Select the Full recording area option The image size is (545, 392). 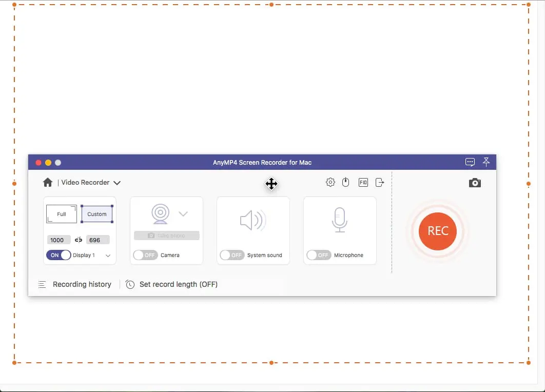pos(61,213)
